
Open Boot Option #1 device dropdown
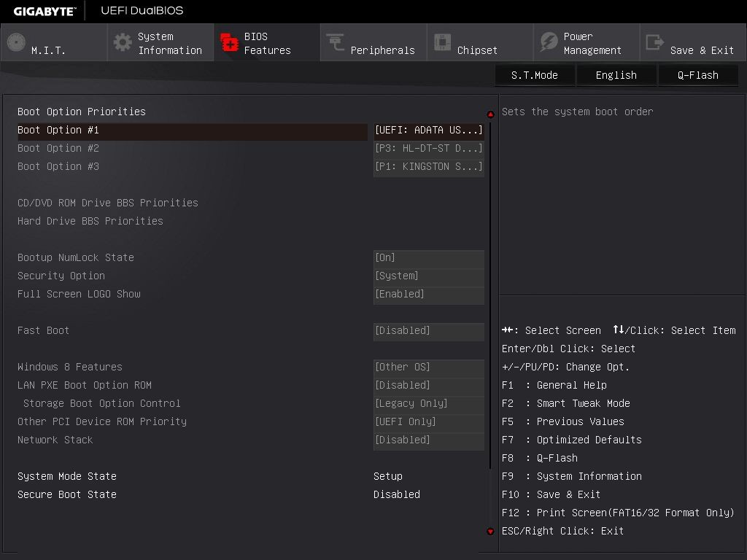click(428, 130)
